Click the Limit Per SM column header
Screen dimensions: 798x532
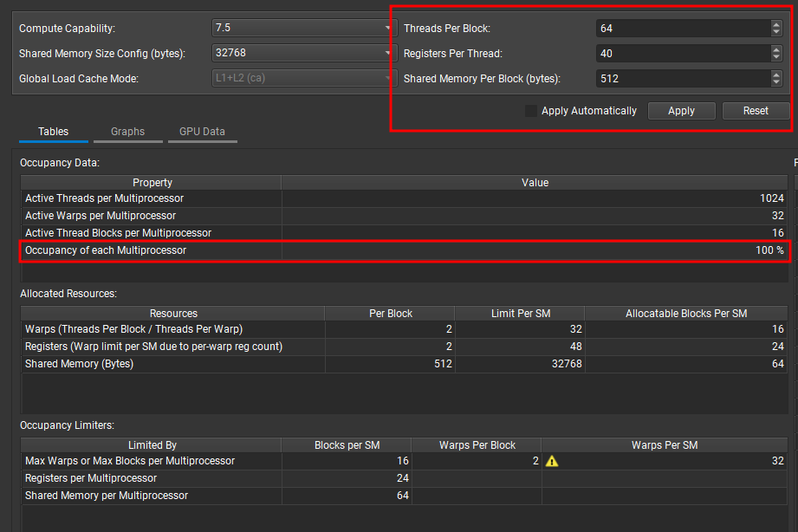(x=520, y=314)
